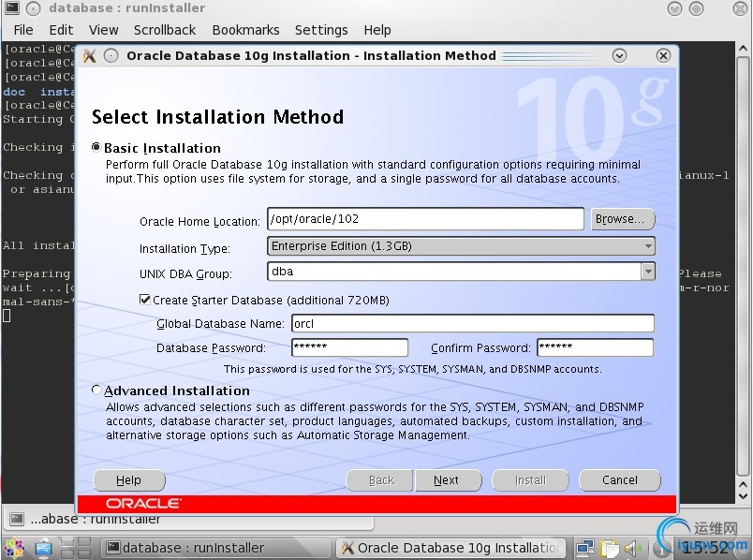
Task: Switch to Oracle Database 10g Installation taskbar entry
Action: [450, 548]
